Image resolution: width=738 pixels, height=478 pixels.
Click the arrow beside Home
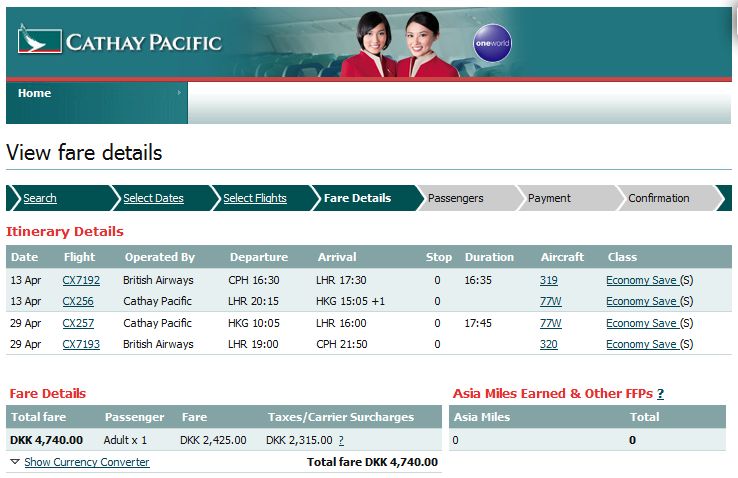tap(179, 93)
